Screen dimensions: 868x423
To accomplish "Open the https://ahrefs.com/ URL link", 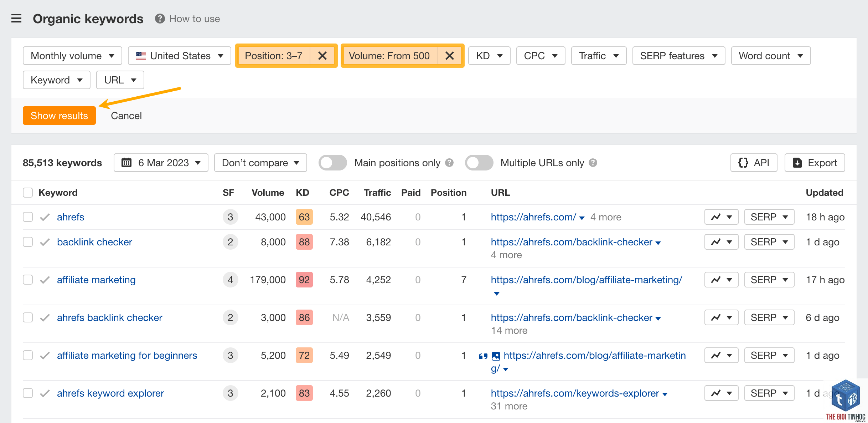I will click(x=533, y=217).
